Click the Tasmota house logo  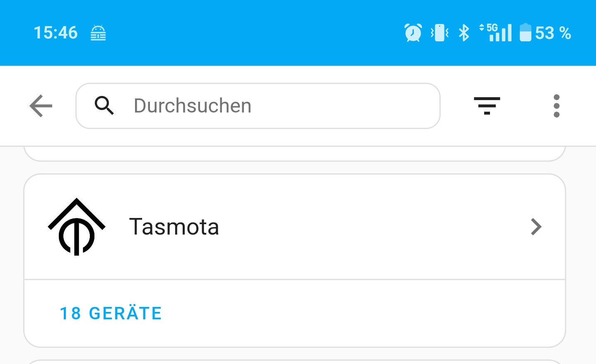pyautogui.click(x=77, y=227)
